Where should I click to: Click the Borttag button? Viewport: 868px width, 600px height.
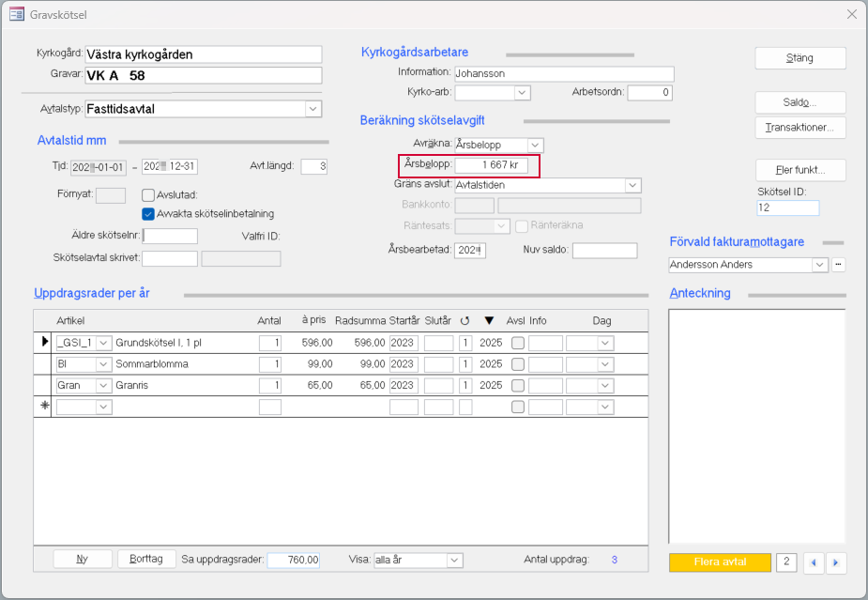[x=146, y=560]
